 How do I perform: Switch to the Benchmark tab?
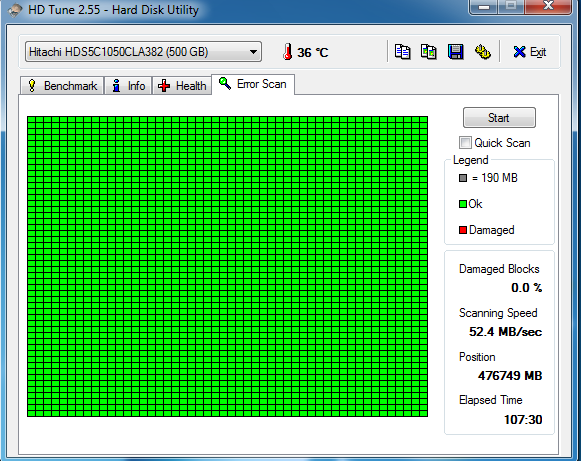pyautogui.click(x=62, y=86)
